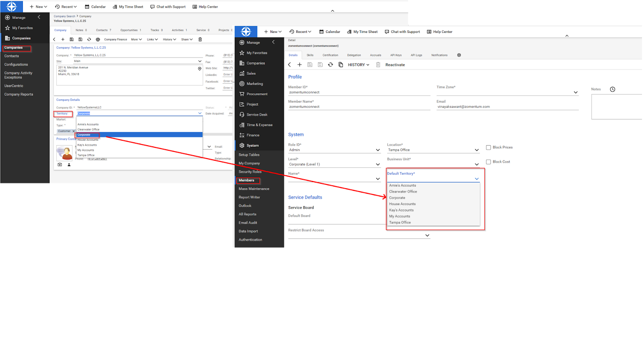Open the Time Zone dropdown
This screenshot has width=644, height=349.
click(x=508, y=92)
